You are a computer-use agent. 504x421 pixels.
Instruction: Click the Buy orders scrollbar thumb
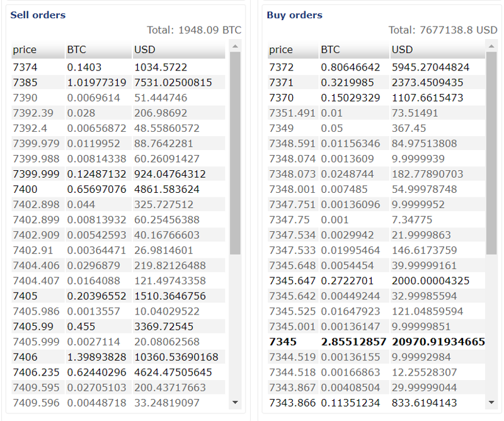tap(491, 151)
